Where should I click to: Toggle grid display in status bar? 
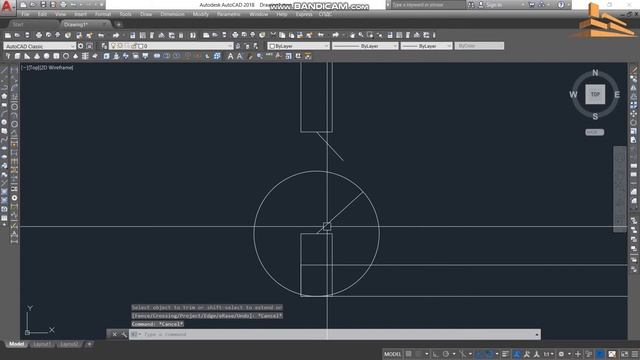tap(409, 354)
